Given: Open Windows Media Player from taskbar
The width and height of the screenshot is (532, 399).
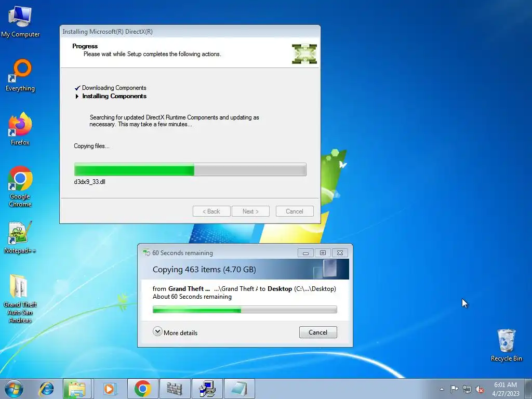Looking at the screenshot, I should 109,389.
